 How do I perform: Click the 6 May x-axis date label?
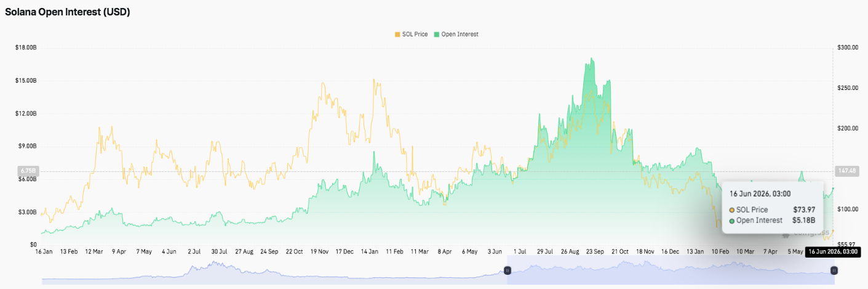pyautogui.click(x=469, y=252)
